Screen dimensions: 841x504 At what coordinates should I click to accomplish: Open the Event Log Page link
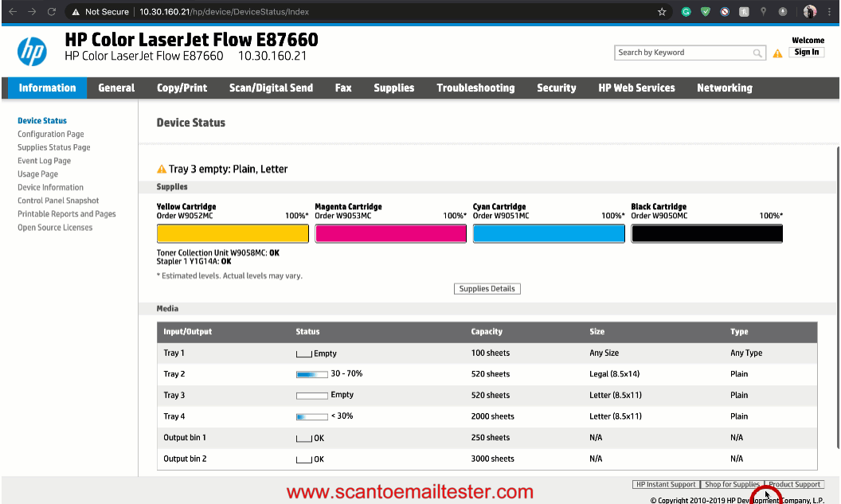(x=45, y=161)
